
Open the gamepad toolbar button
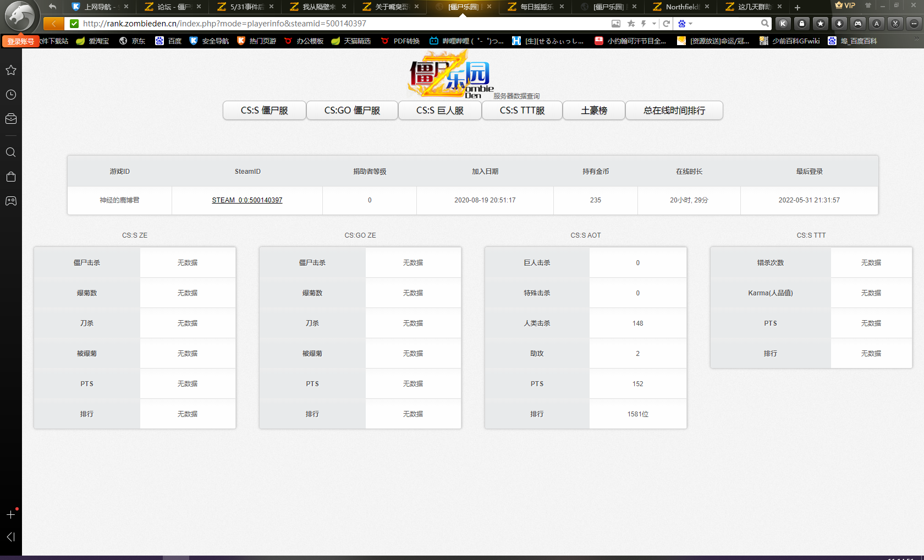point(858,24)
